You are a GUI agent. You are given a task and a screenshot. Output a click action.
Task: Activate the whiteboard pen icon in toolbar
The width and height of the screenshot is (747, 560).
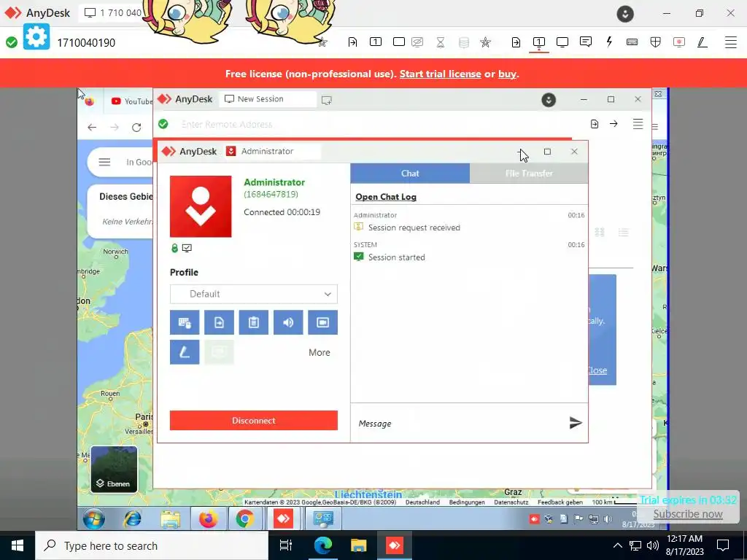pos(703,42)
